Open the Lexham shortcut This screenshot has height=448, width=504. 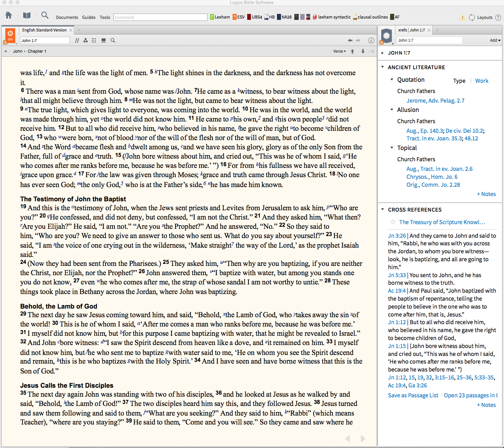click(220, 17)
